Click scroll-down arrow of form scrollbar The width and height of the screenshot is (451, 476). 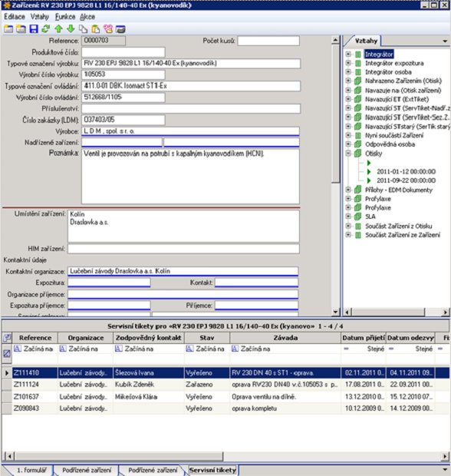tap(335, 312)
